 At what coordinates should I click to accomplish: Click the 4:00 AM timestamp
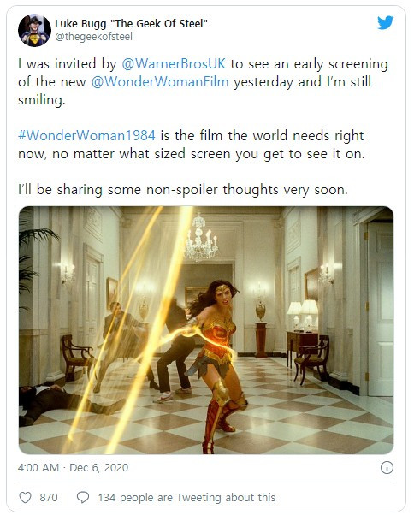(38, 467)
